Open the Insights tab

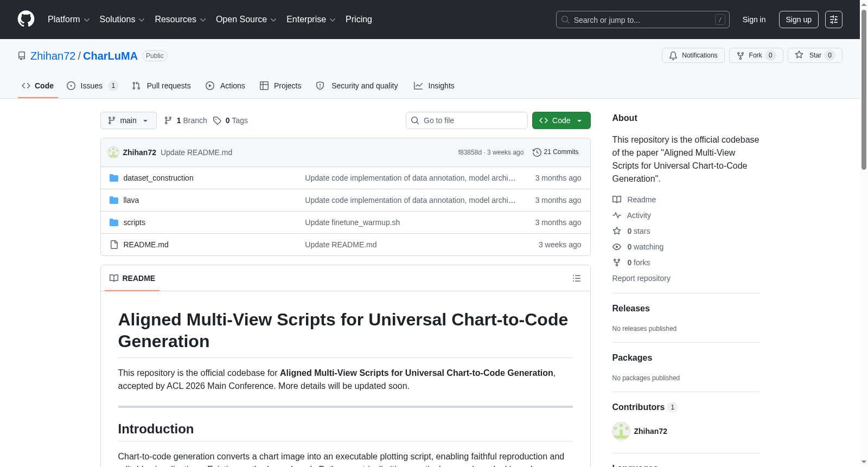pyautogui.click(x=434, y=86)
